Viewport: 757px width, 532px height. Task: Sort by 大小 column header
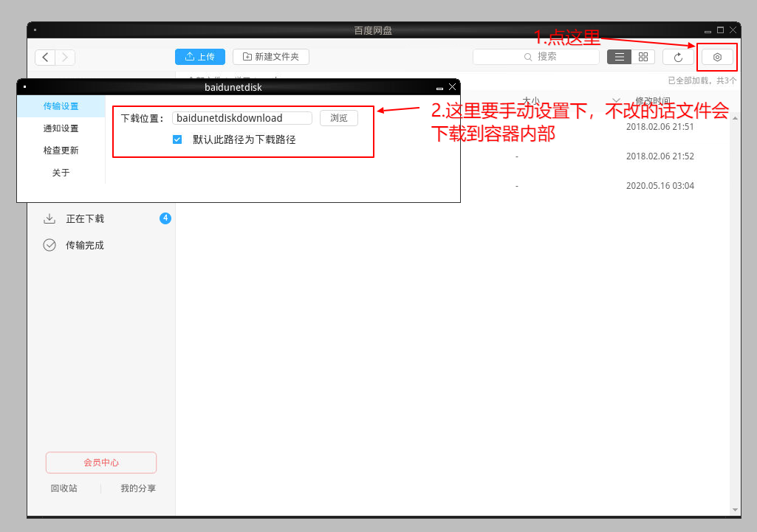point(531,101)
